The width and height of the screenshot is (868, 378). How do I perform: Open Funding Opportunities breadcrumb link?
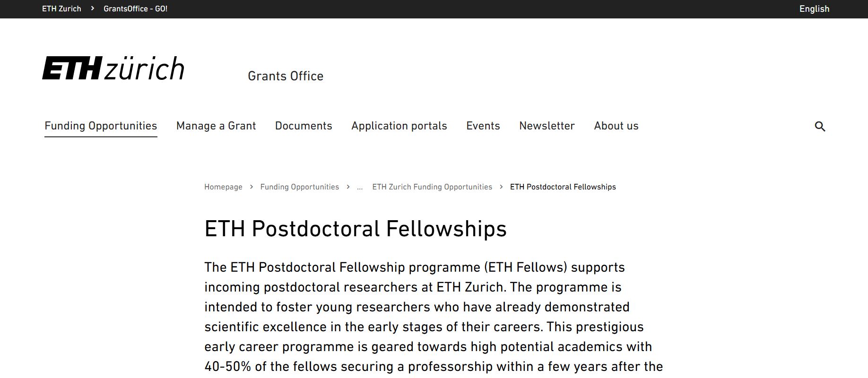299,187
